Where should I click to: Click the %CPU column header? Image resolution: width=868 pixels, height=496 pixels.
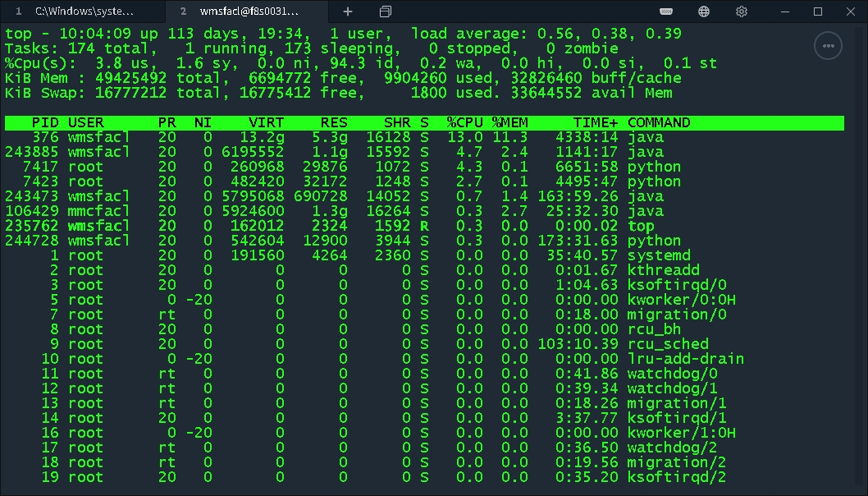pos(459,122)
